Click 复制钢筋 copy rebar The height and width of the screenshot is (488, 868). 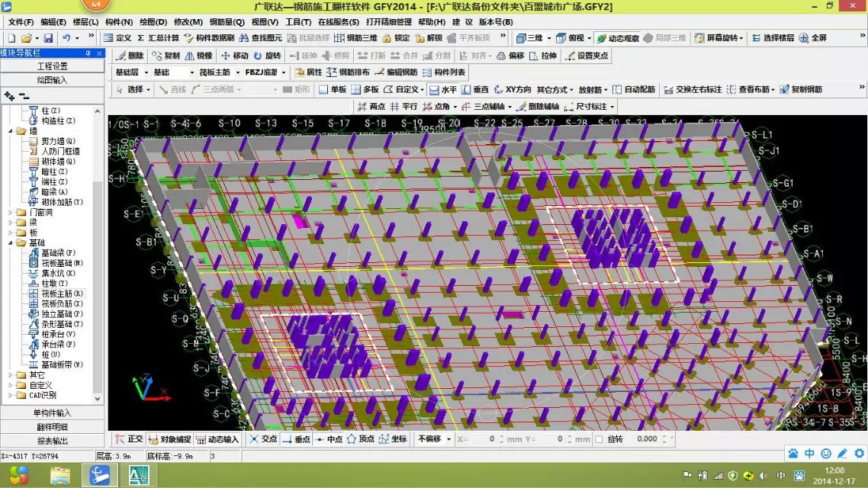point(801,90)
